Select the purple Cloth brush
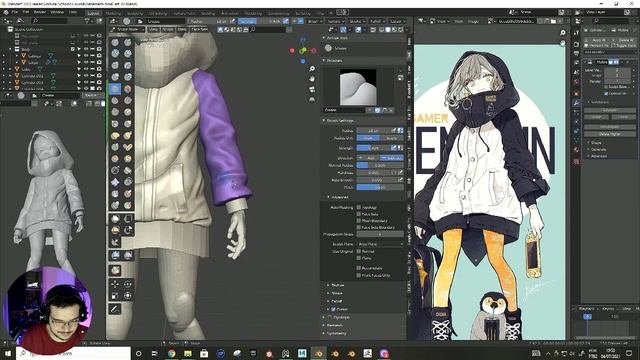Screen dimensions: 640x360 click(115, 182)
